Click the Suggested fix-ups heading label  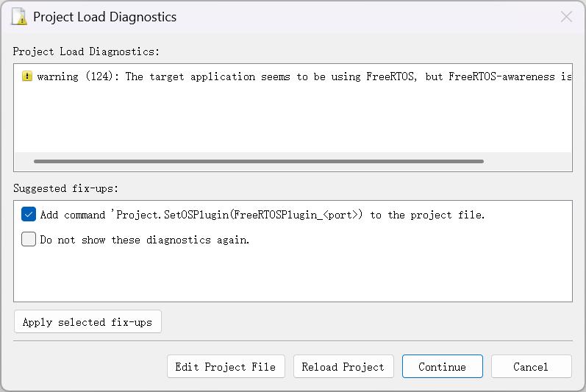65,188
